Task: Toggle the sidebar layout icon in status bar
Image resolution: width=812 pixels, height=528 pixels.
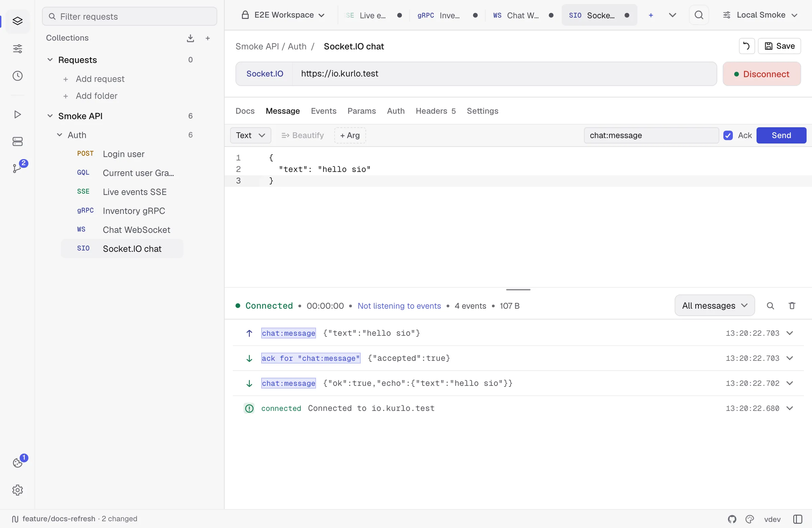Action: 798,519
